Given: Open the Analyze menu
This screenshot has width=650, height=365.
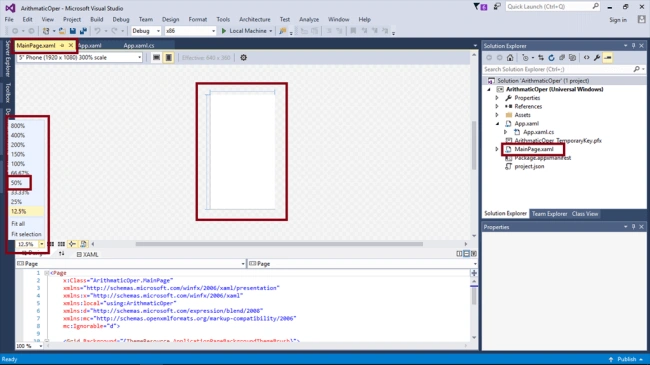Looking at the screenshot, I should point(309,19).
